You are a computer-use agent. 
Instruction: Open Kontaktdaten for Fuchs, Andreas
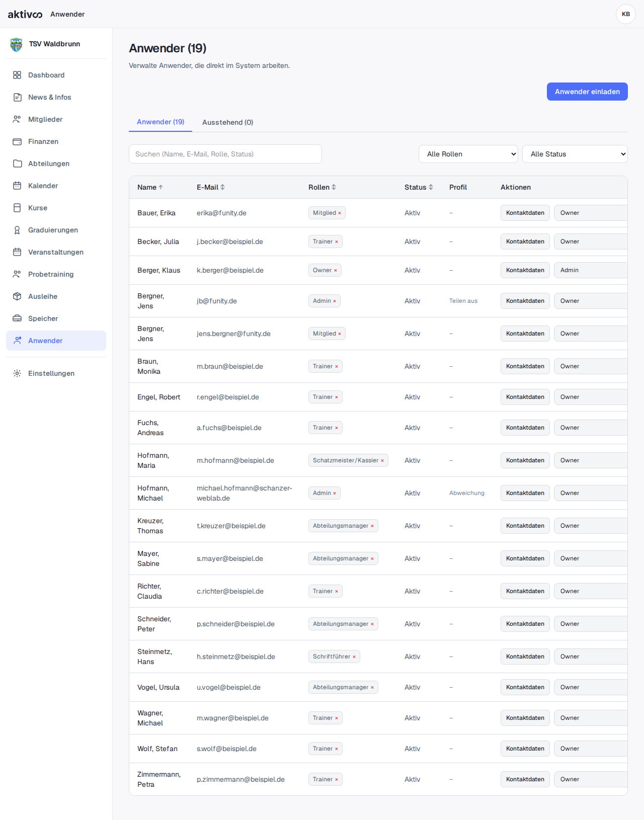pos(525,428)
